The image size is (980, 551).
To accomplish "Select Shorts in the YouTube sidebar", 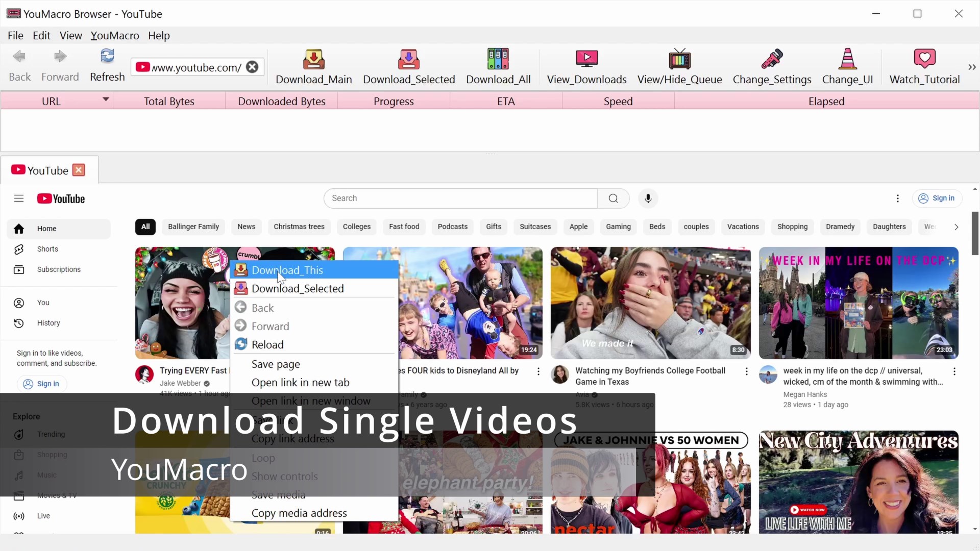I will (x=47, y=249).
